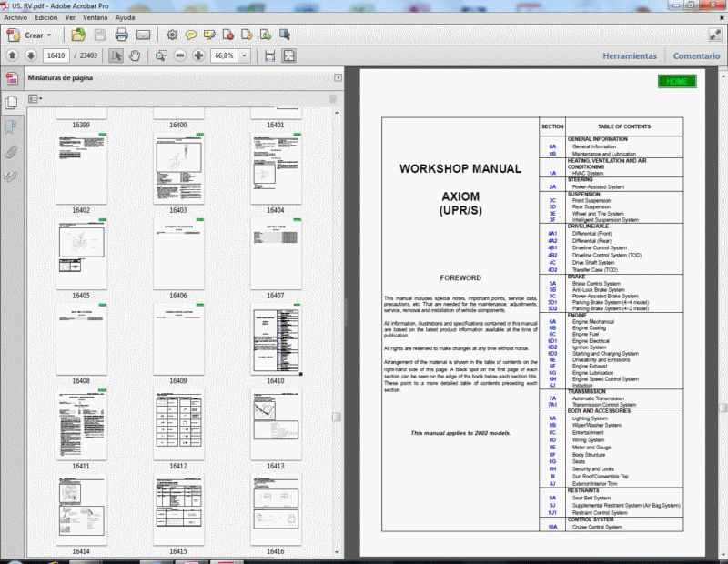
Task: Open thumbnail panel options dropdown
Action: coord(35,98)
